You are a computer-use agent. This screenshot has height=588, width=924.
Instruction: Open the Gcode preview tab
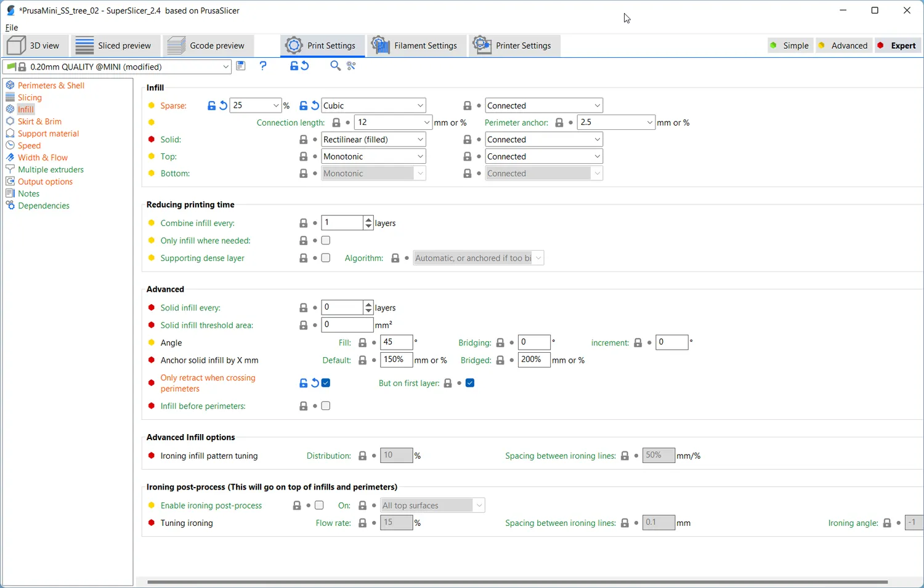click(206, 46)
